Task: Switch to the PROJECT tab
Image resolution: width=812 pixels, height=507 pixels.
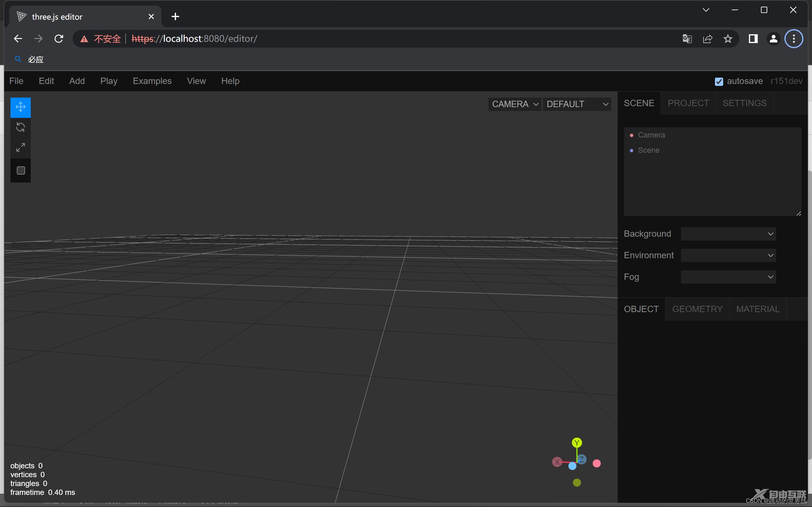Action: pos(688,103)
